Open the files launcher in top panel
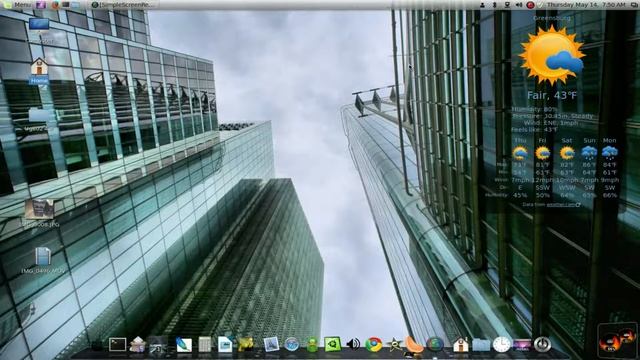The image size is (640, 360). 76,5
